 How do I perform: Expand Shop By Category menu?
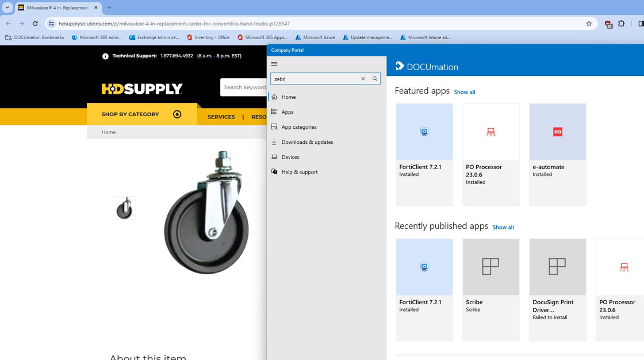coord(141,114)
